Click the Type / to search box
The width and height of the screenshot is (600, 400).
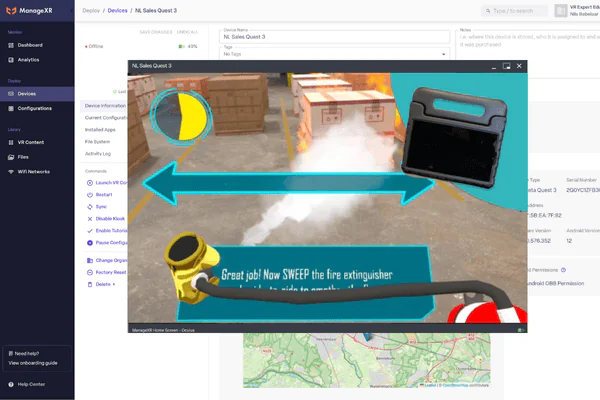(x=514, y=11)
